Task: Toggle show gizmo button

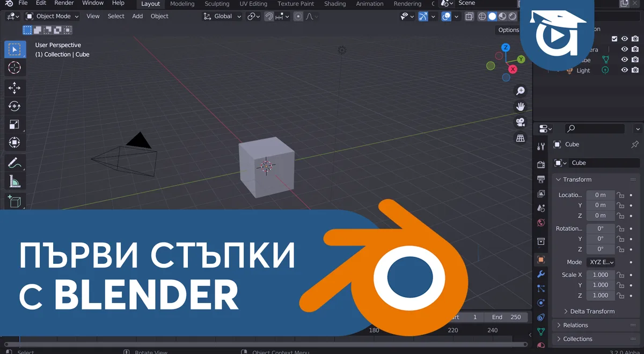Action: pyautogui.click(x=423, y=17)
